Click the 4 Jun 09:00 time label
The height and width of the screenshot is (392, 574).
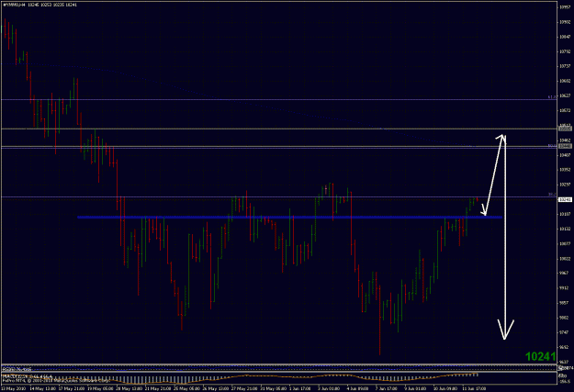tap(358, 388)
